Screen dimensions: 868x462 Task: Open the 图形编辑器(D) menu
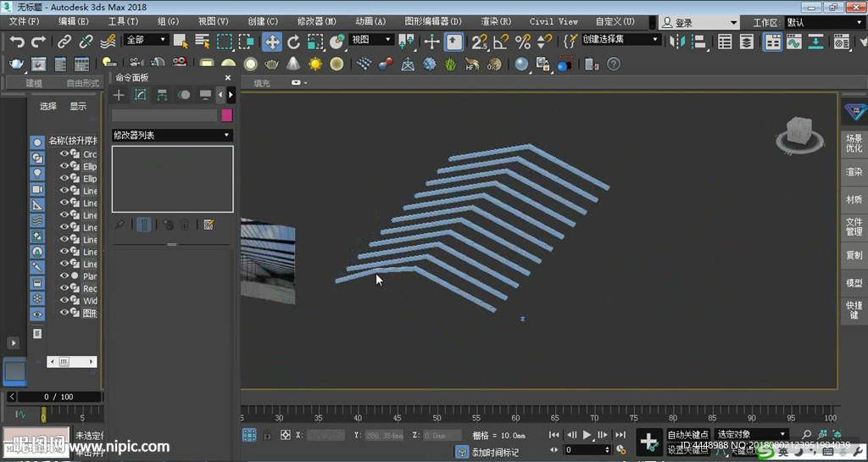click(433, 21)
